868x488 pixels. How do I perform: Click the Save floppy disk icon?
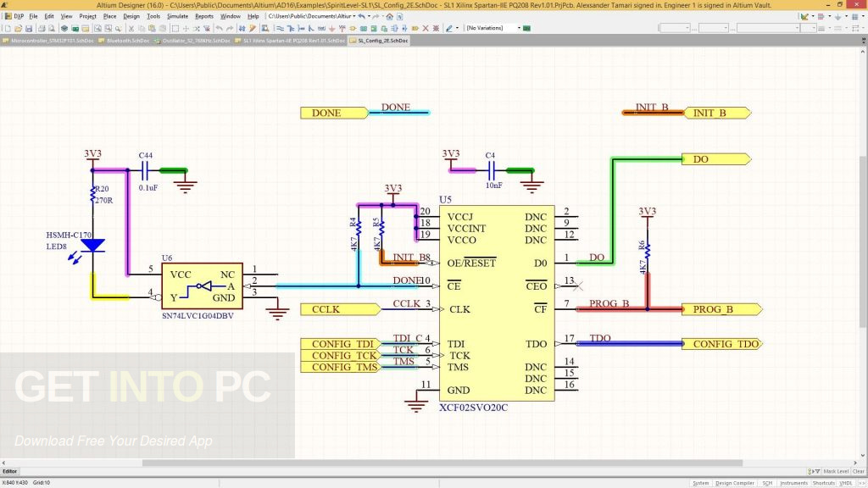click(28, 28)
